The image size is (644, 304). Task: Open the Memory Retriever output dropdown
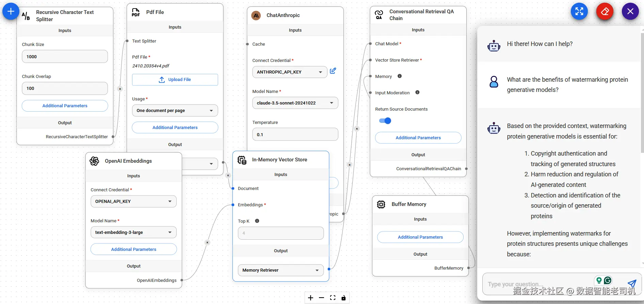(280, 270)
